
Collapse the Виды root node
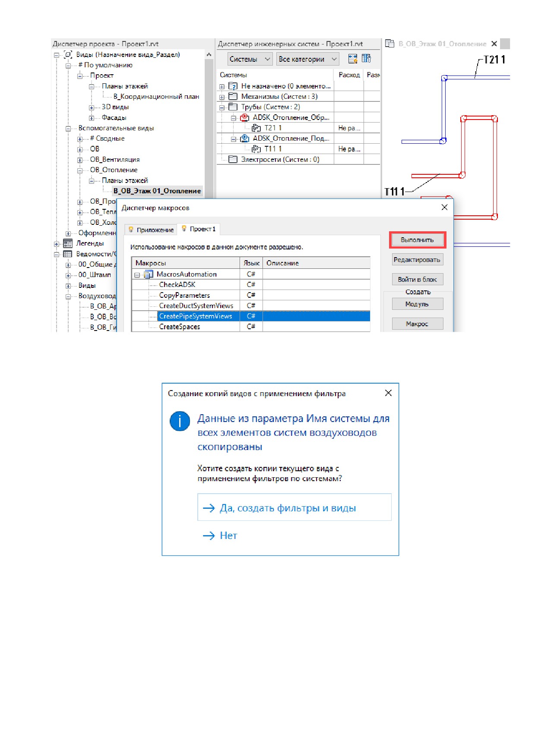pyautogui.click(x=57, y=55)
